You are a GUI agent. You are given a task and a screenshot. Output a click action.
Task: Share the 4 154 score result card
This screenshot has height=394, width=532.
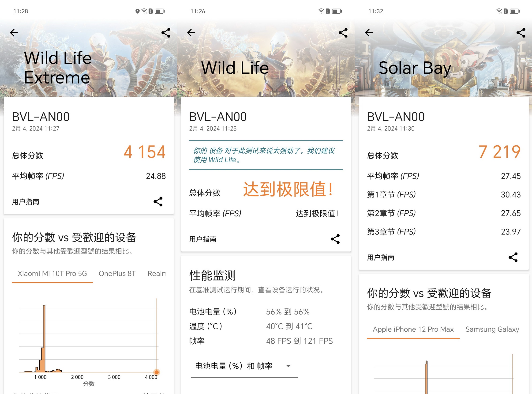pos(158,201)
